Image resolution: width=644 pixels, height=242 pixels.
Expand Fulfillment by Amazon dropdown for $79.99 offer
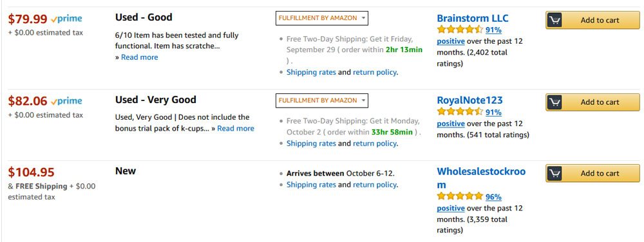coord(321,18)
